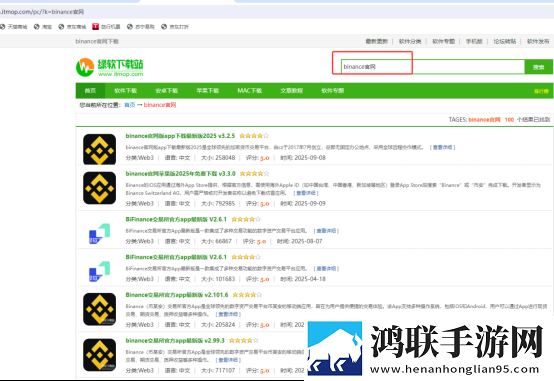554x381 pixels.
Task: Open the binance官网苹果版 v3.3.0 title link
Action: 181,174
